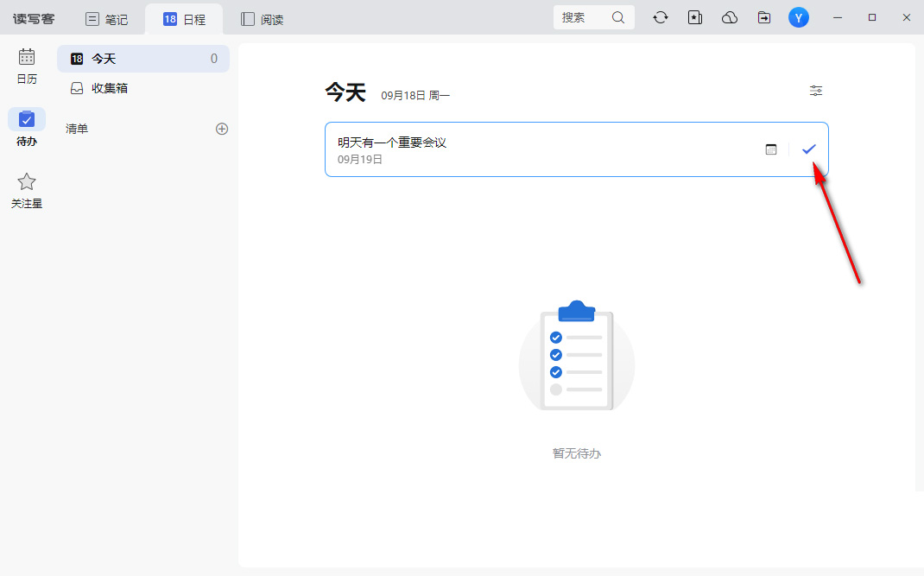Click the import folder icon

[x=764, y=17]
